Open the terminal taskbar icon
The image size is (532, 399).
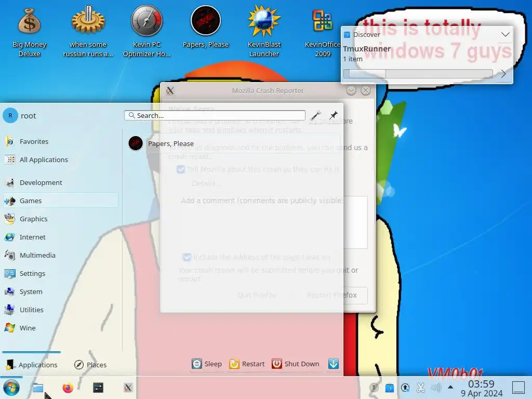(x=98, y=388)
